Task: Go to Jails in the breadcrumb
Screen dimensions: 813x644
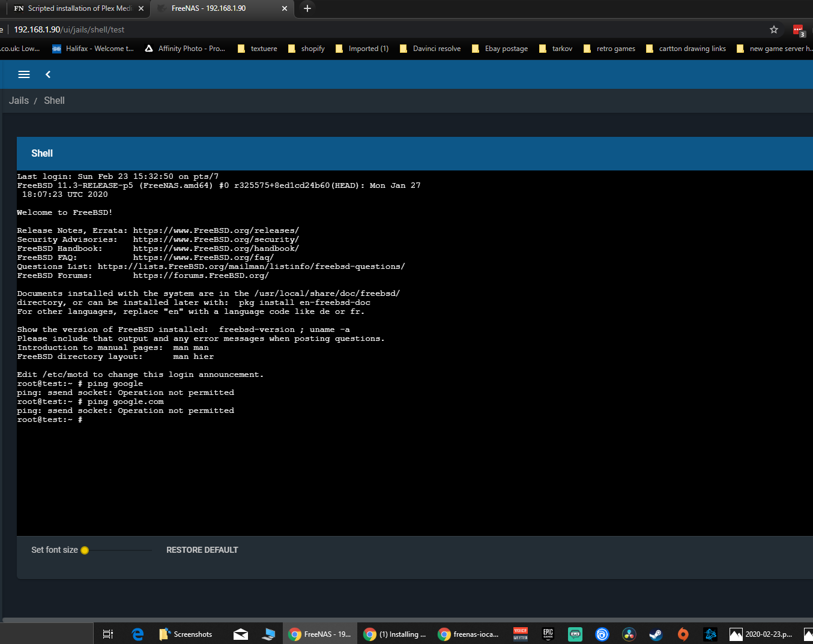Action: pyautogui.click(x=19, y=101)
